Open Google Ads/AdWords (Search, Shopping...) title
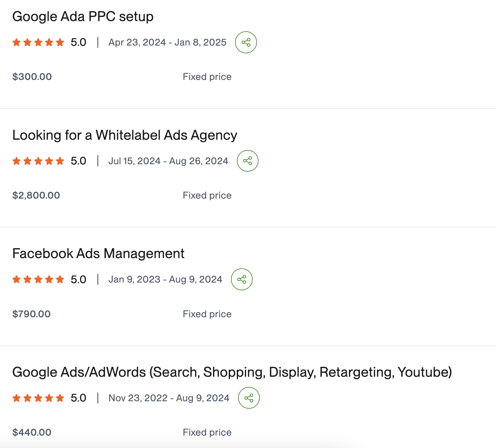 point(232,372)
